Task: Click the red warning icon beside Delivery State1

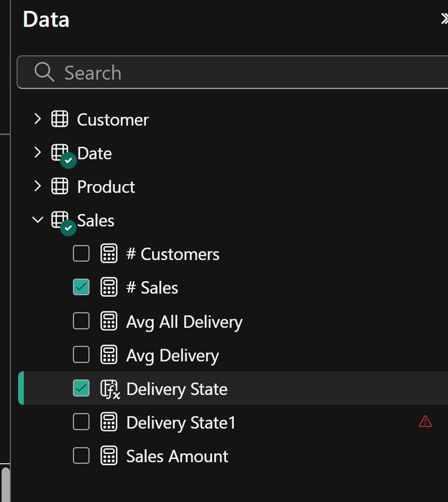Action: [x=425, y=421]
